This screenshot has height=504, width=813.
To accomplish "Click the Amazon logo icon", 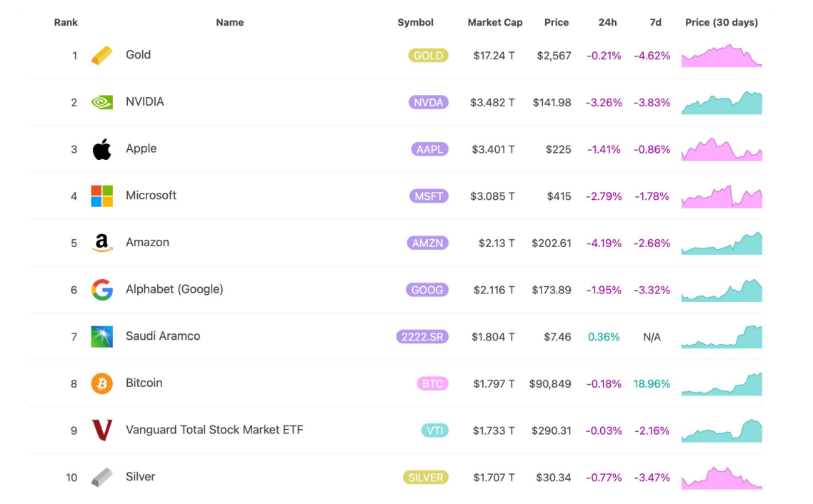I will click(101, 243).
